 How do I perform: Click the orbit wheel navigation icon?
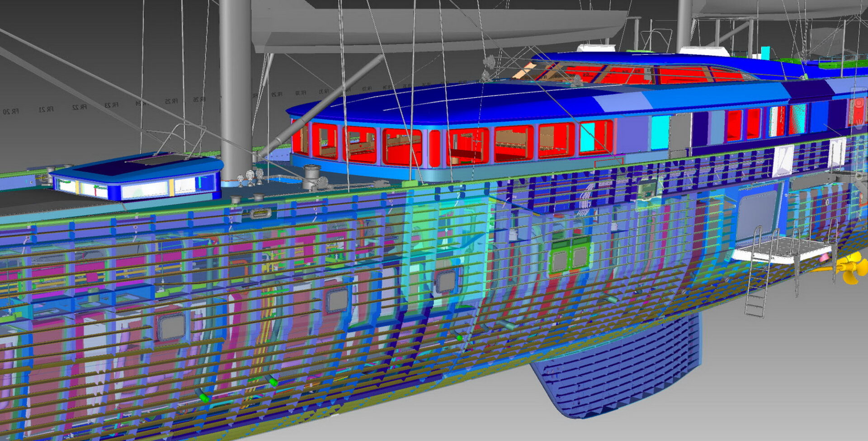click(859, 104)
